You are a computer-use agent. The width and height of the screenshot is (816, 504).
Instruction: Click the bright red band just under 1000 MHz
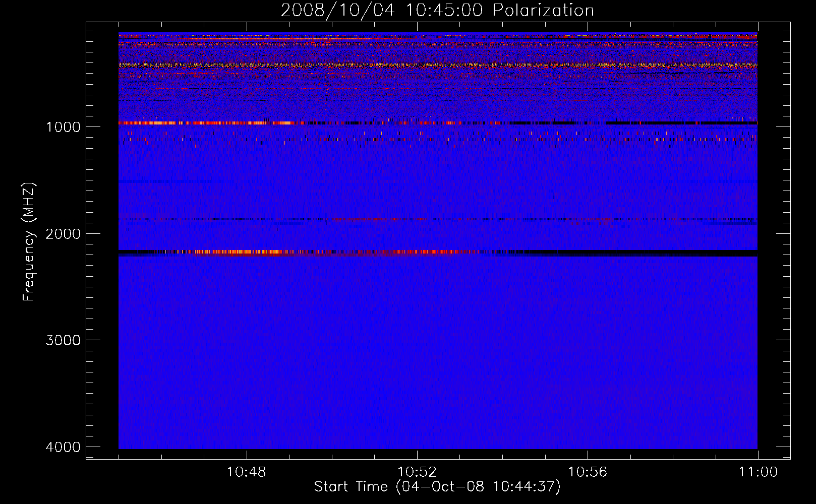click(x=438, y=123)
